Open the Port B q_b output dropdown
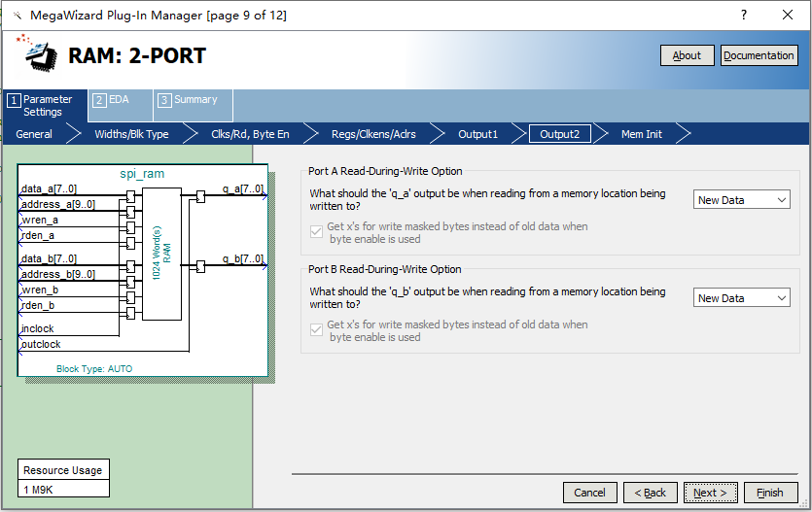The height and width of the screenshot is (512, 812). tap(742, 298)
